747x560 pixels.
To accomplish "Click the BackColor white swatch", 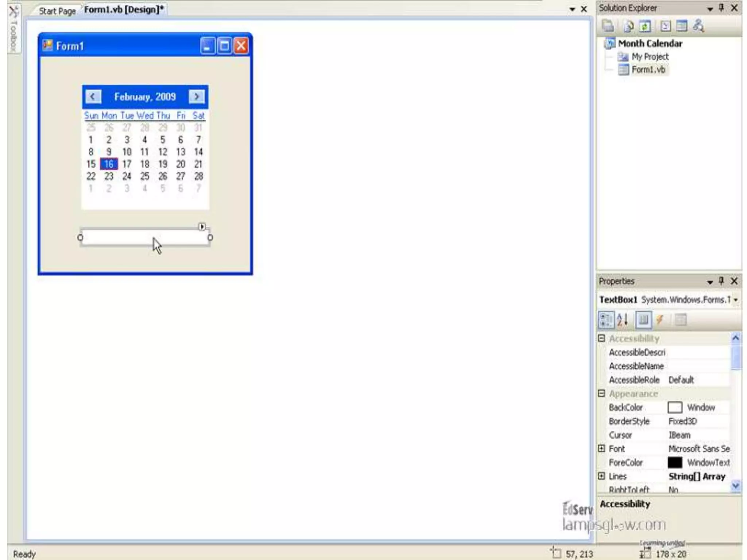I will 675,407.
